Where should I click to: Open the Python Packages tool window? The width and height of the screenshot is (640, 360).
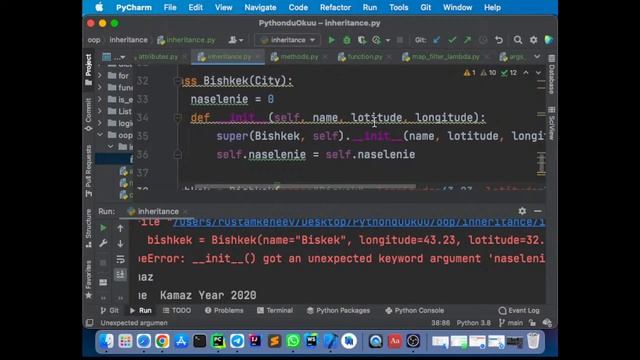pyautogui.click(x=338, y=310)
